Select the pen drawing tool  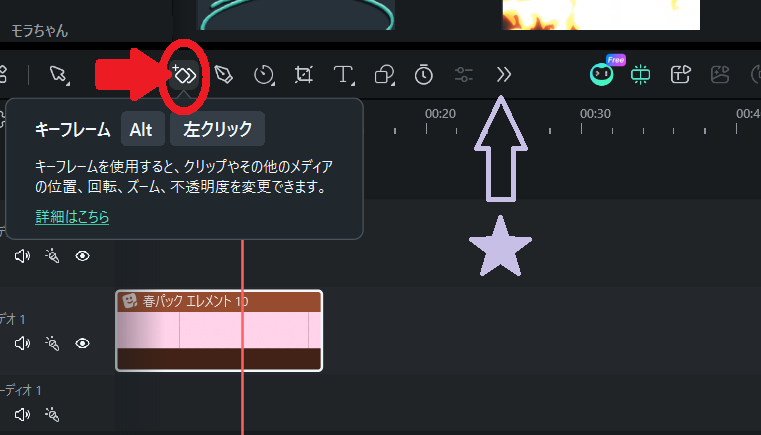(223, 75)
